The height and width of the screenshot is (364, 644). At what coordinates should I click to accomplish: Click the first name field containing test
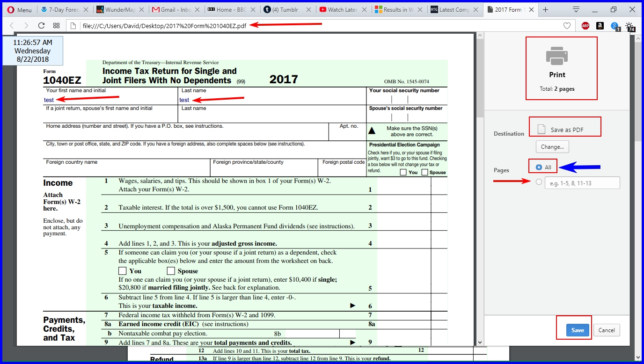(x=110, y=100)
